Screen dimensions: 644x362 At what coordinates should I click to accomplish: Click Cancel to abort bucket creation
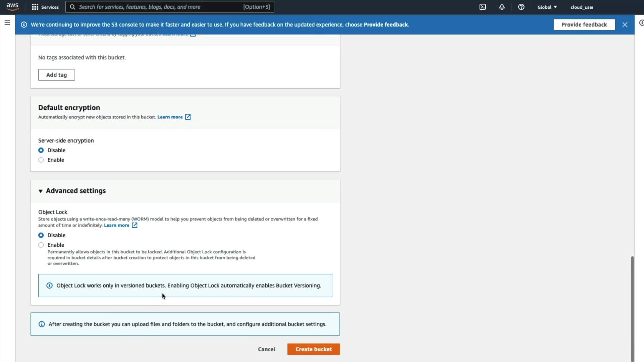click(x=266, y=349)
